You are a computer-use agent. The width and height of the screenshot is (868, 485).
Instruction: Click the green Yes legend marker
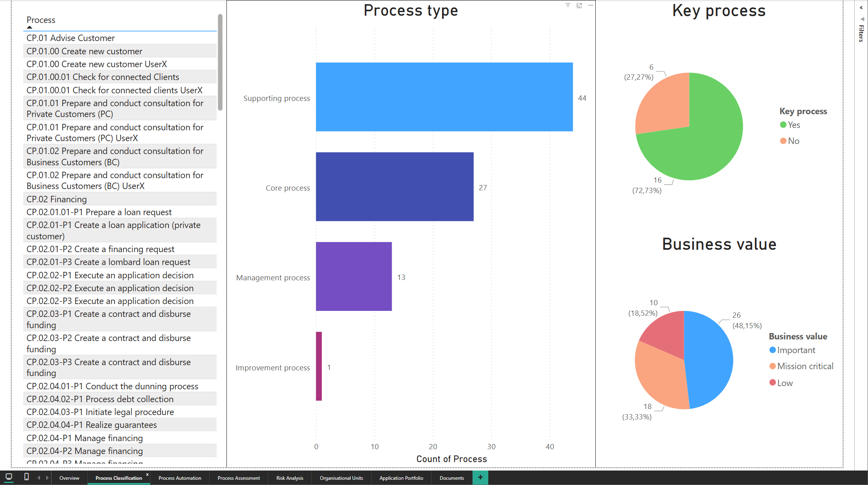783,125
